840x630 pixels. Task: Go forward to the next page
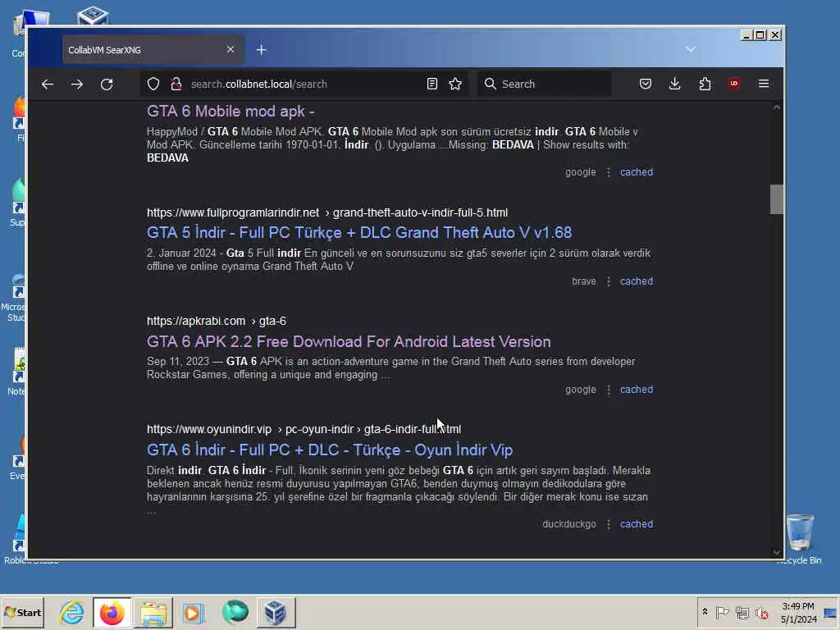coord(77,84)
